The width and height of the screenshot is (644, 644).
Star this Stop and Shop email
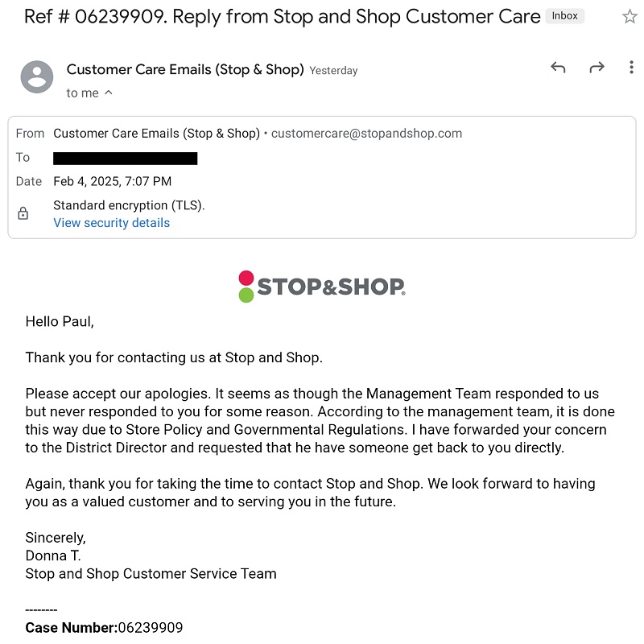point(630,17)
